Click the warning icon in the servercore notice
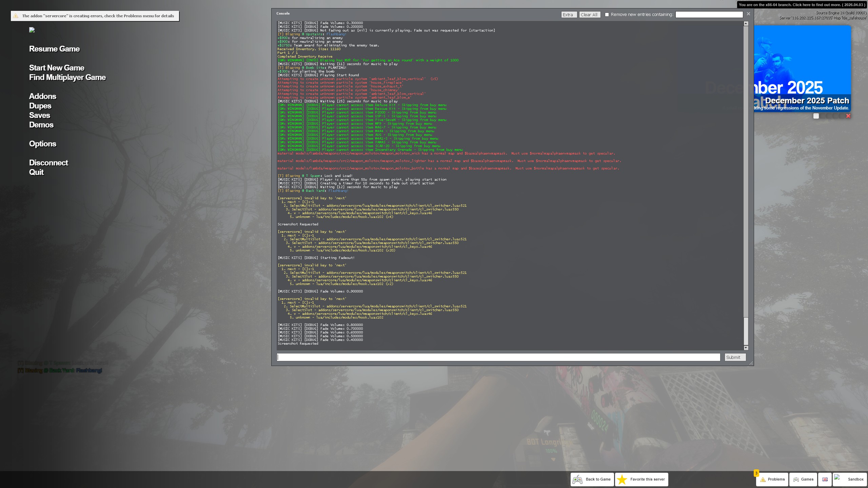The height and width of the screenshot is (488, 868). [16, 16]
